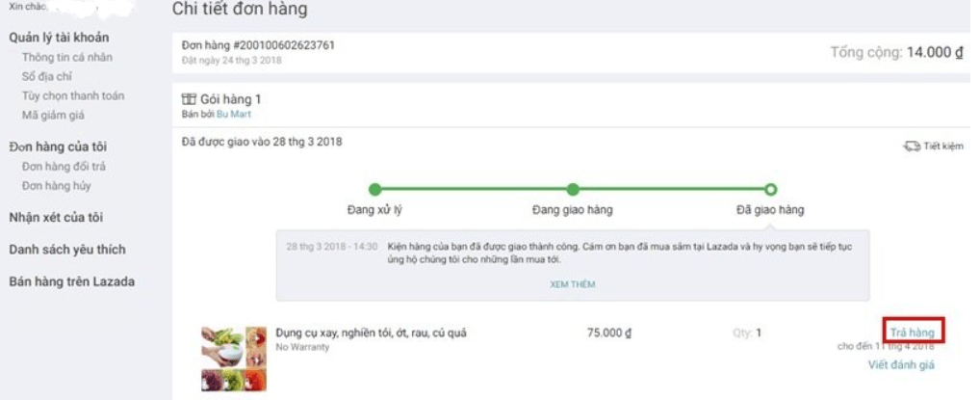Screen dimensions: 980x400
Task: Go to Sổ địa chỉ address book
Action: click(x=47, y=76)
